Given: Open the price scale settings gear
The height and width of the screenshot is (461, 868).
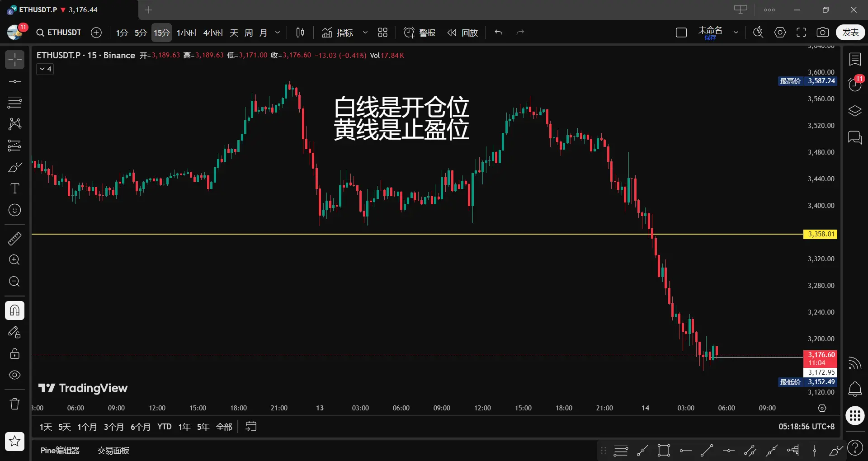Looking at the screenshot, I should pyautogui.click(x=822, y=408).
